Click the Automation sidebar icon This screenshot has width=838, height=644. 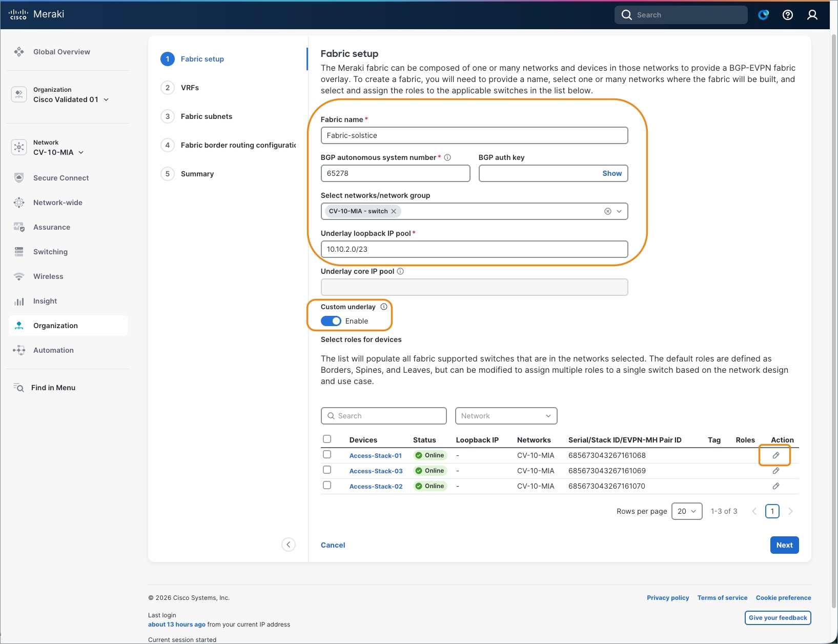pos(19,350)
